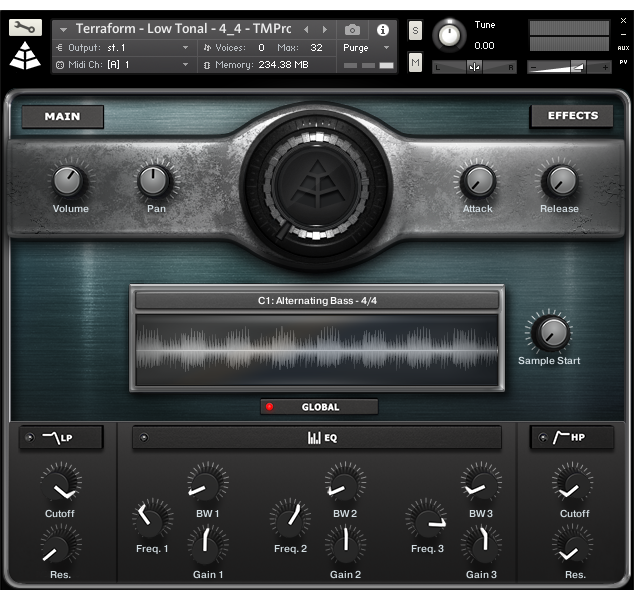Click the waveform display
The height and width of the screenshot is (600, 635).
pyautogui.click(x=317, y=350)
